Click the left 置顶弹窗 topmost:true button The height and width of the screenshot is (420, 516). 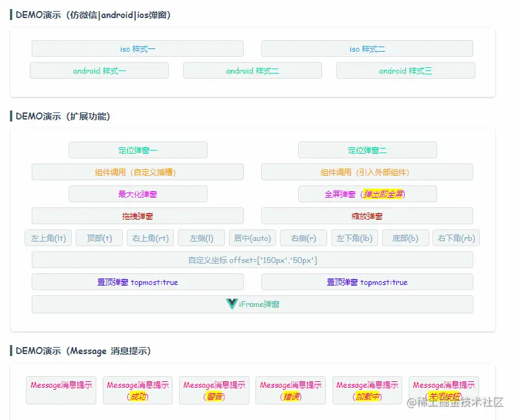[138, 282]
